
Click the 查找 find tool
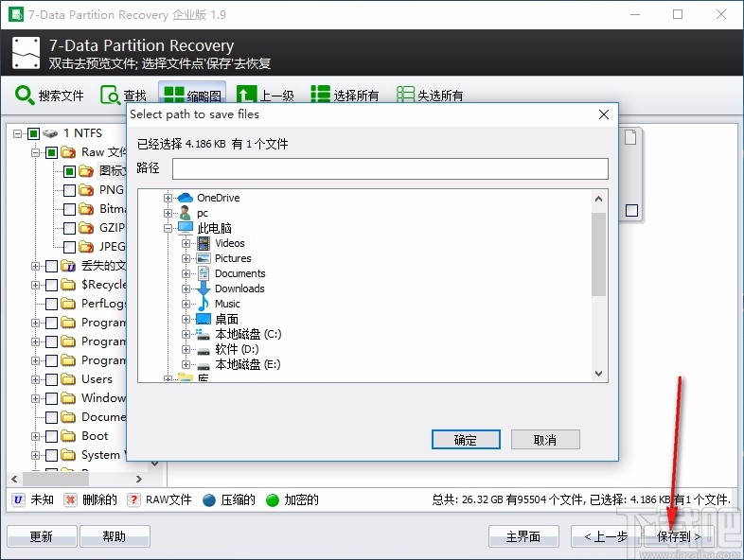(123, 96)
